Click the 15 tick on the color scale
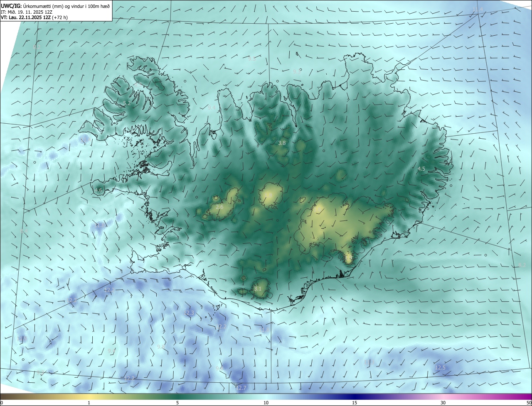This screenshot has height=406, width=532. (x=355, y=403)
